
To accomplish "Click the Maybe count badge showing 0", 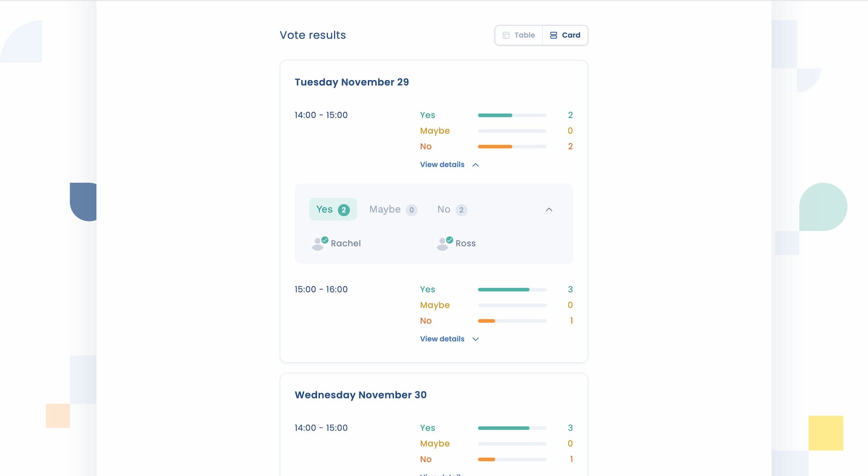I will pyautogui.click(x=411, y=210).
